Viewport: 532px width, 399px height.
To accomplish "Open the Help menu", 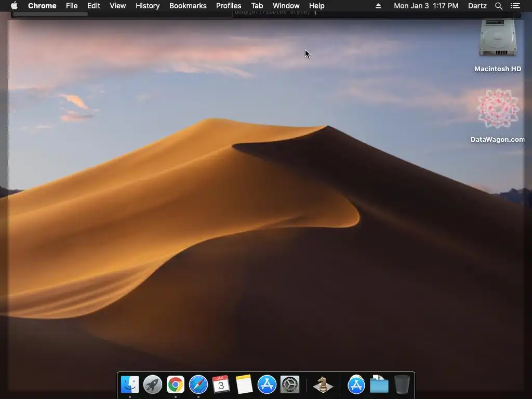I will 316,6.
